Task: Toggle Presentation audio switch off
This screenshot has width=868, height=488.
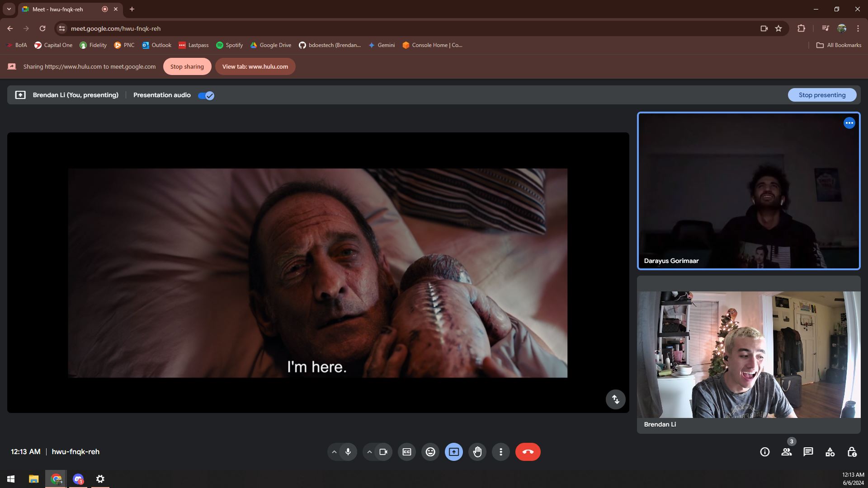Action: (206, 95)
